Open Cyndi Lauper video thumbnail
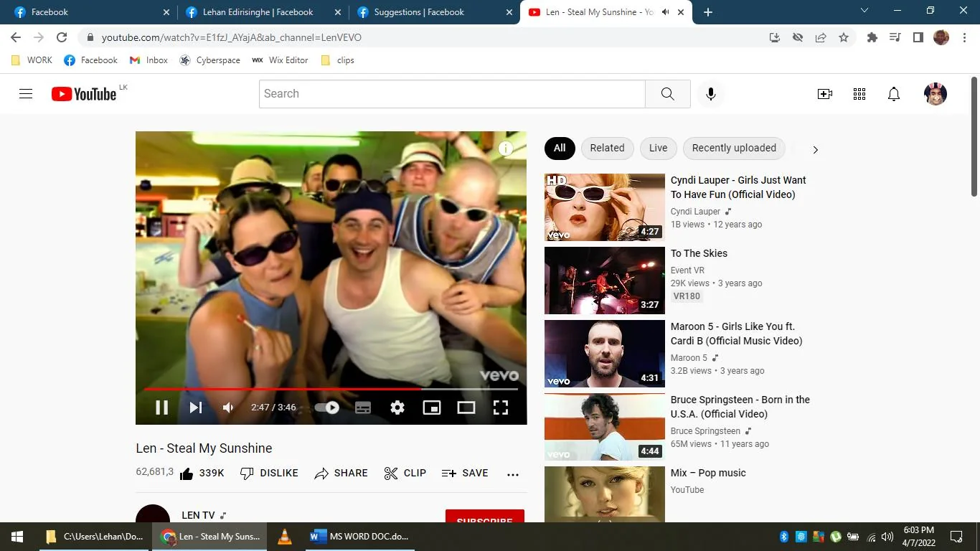This screenshot has width=980, height=551. click(605, 207)
